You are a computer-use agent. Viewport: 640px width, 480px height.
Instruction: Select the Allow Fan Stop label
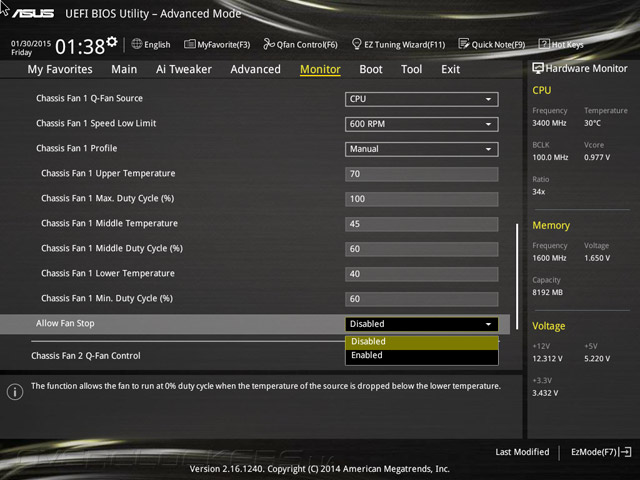point(65,323)
